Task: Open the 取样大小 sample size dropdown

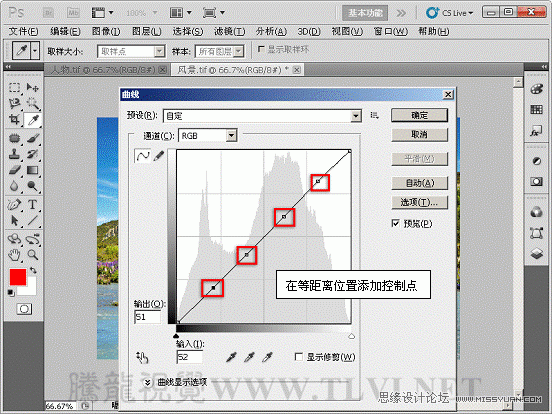Action: click(131, 51)
